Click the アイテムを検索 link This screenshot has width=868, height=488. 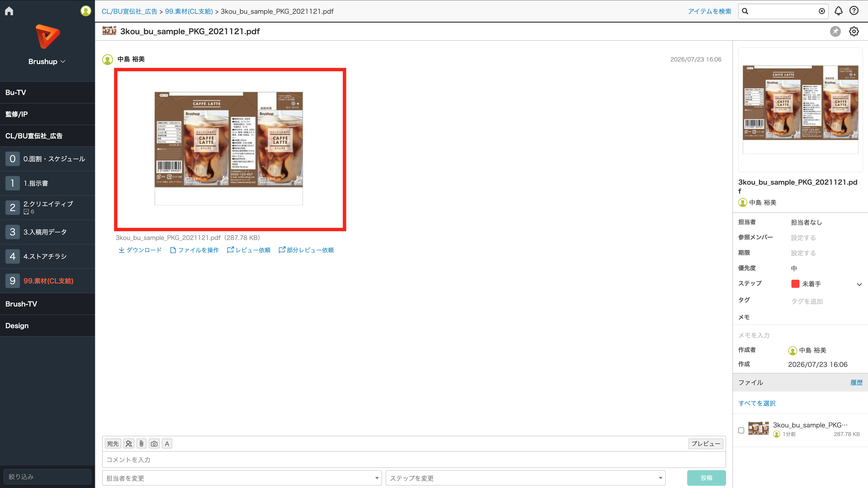(709, 12)
